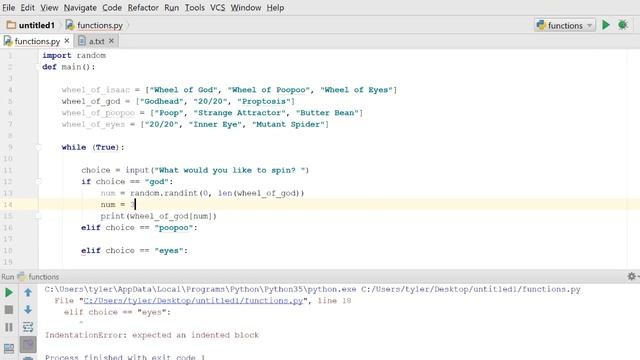Open the File menu
Screen dimensions: 640x360
tap(8, 8)
